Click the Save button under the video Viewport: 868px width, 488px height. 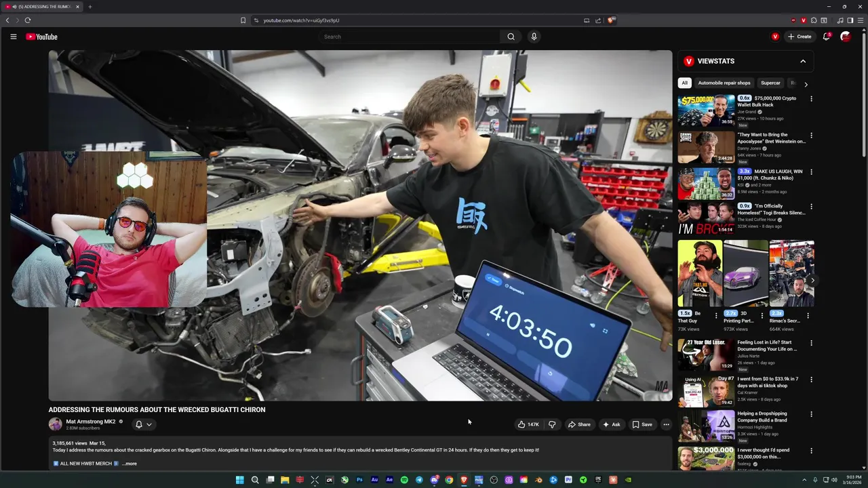pos(642,424)
